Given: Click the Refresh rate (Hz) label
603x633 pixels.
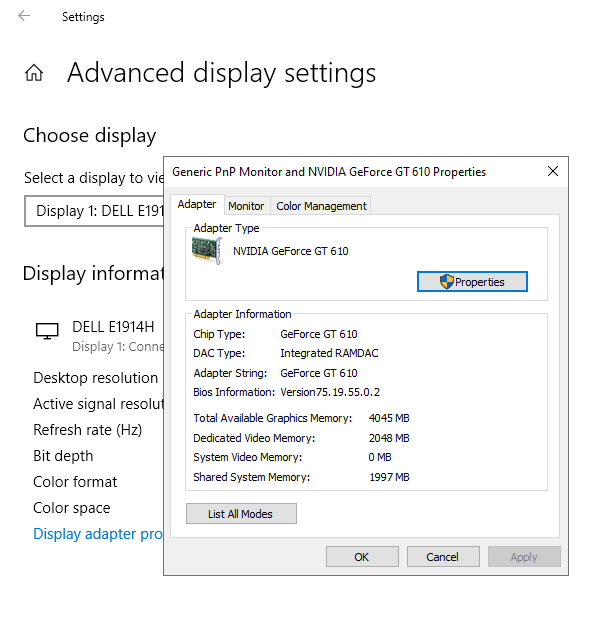Looking at the screenshot, I should coord(88,430).
